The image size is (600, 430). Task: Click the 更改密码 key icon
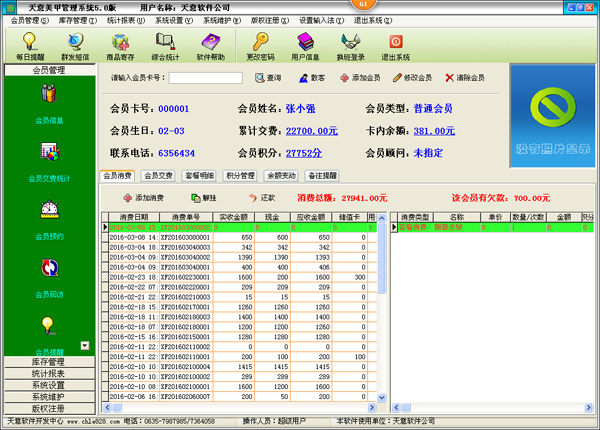point(261,46)
